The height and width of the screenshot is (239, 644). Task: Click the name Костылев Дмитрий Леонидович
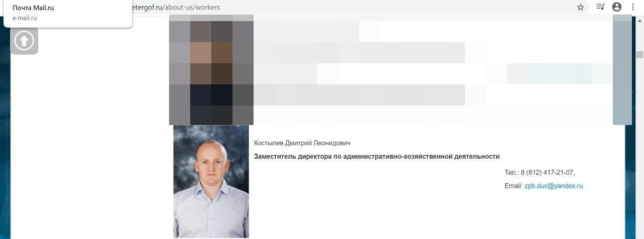pyautogui.click(x=302, y=143)
